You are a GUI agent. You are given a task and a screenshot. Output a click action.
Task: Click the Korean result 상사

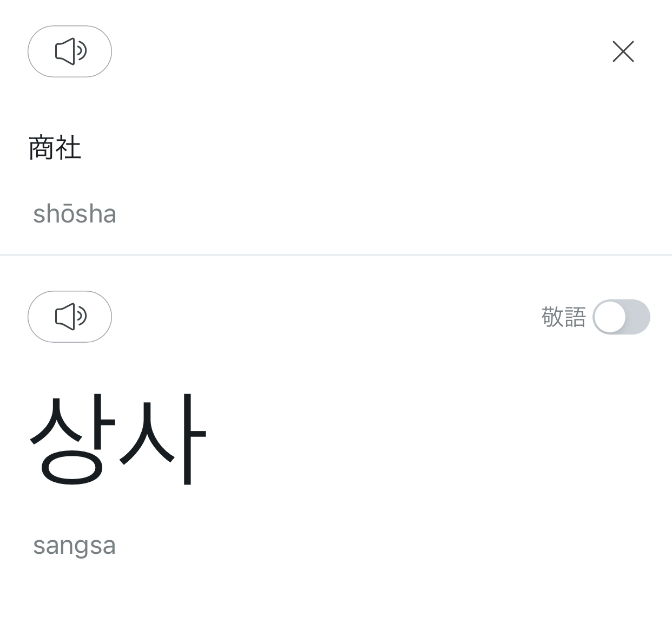pyautogui.click(x=117, y=438)
